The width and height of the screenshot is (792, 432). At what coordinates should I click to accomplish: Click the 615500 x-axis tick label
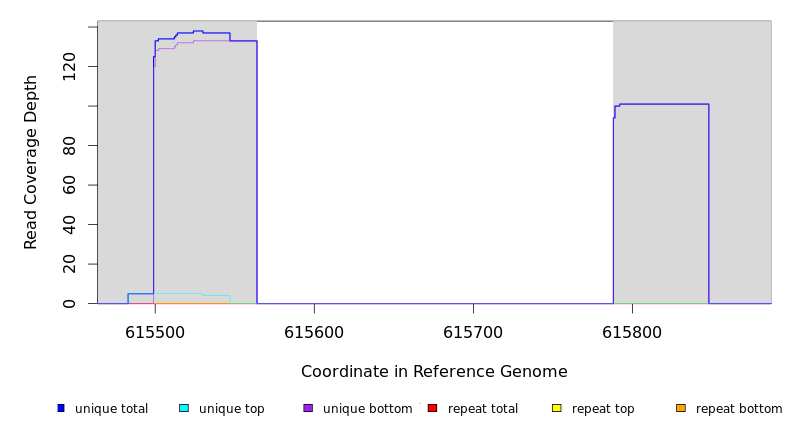[155, 333]
